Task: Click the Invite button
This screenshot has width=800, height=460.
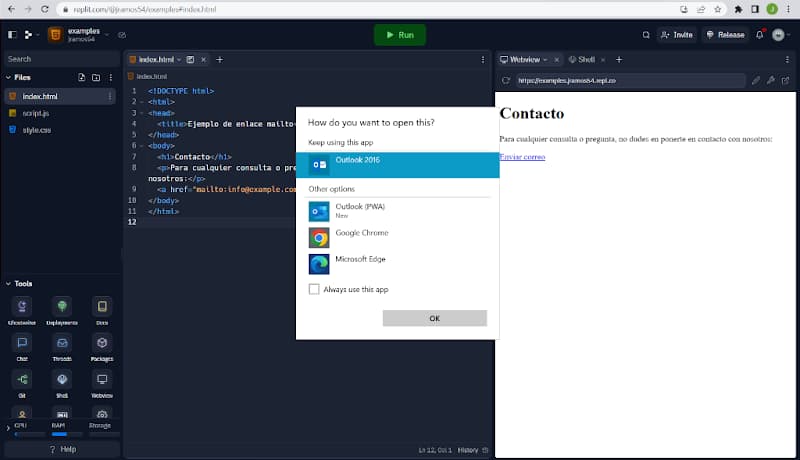Action: [x=677, y=35]
